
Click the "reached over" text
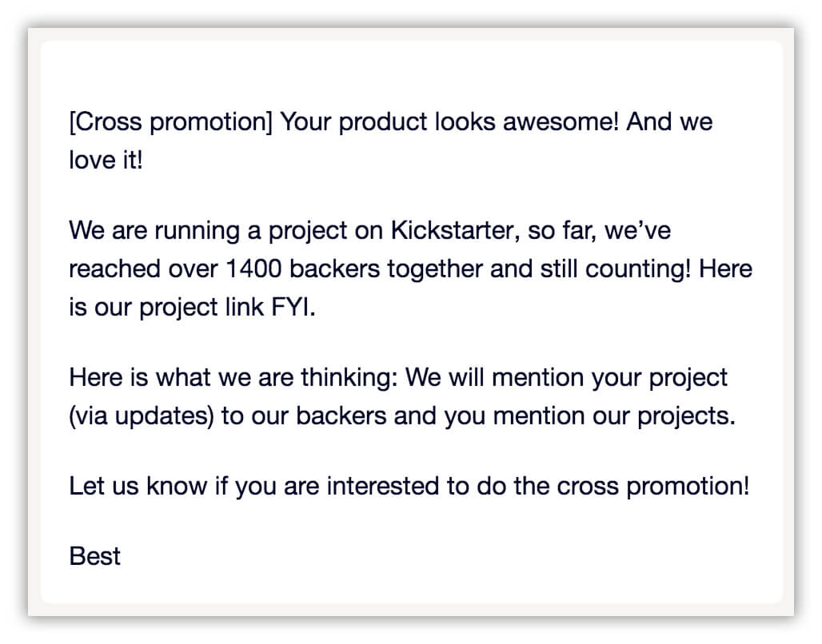pos(140,268)
